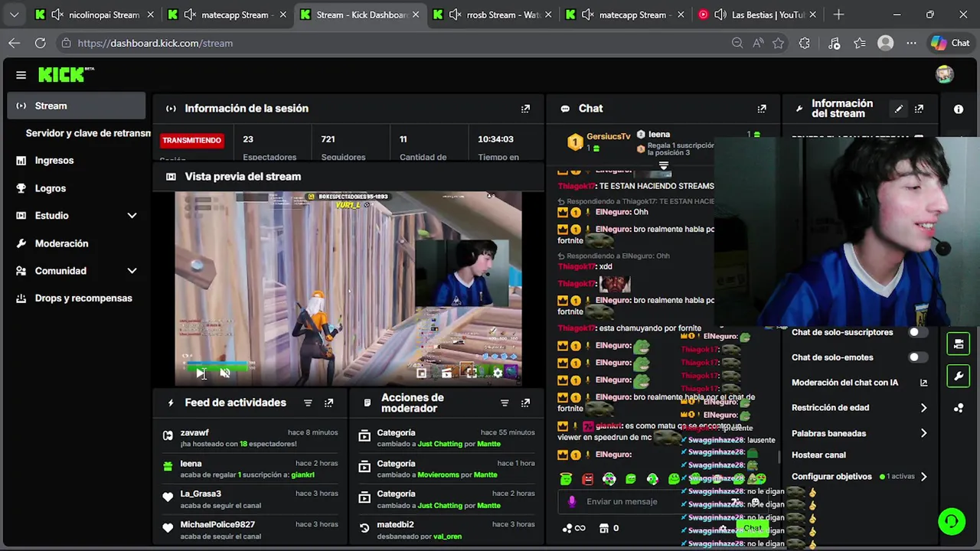Open Drops y recompensas in sidebar
This screenshot has height=551, width=980.
(83, 298)
